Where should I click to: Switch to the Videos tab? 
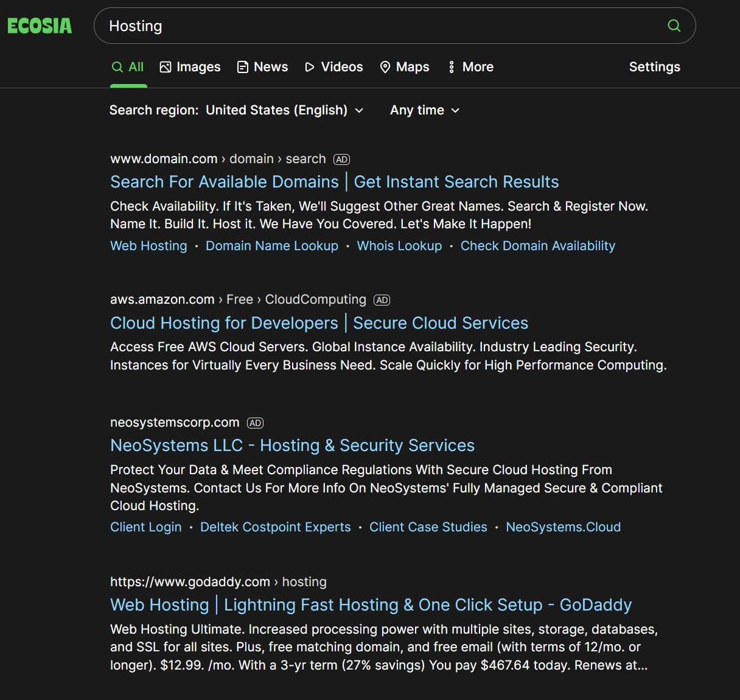pos(333,67)
